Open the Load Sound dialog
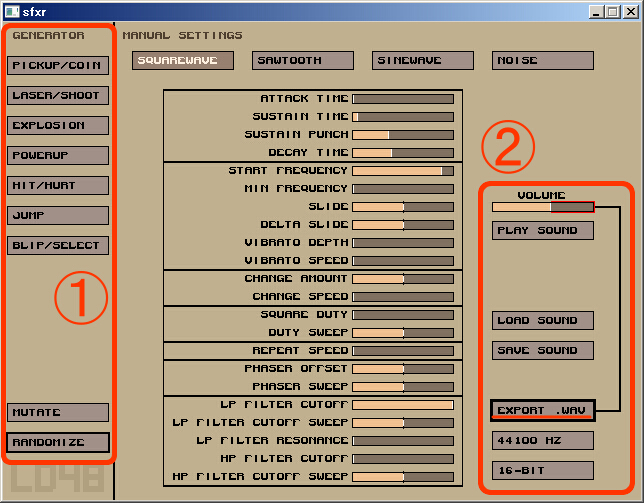Viewport: 644px width, 503px height. coord(542,321)
